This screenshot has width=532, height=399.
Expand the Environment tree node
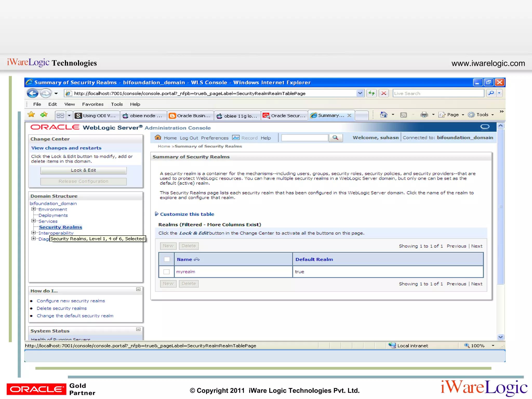[x=33, y=209]
